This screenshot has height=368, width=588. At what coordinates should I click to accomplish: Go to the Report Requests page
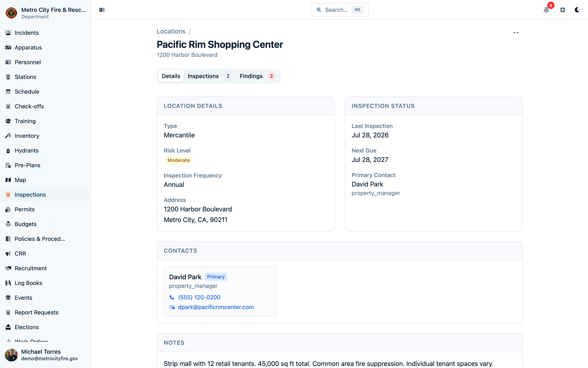click(46, 313)
